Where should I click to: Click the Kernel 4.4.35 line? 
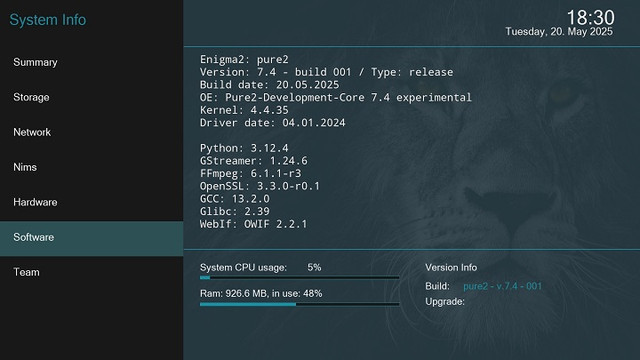(244, 110)
